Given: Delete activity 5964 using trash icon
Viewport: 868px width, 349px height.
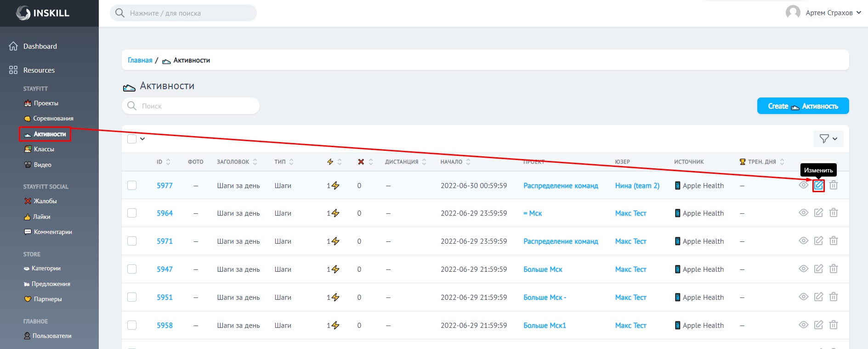Looking at the screenshot, I should tap(834, 213).
